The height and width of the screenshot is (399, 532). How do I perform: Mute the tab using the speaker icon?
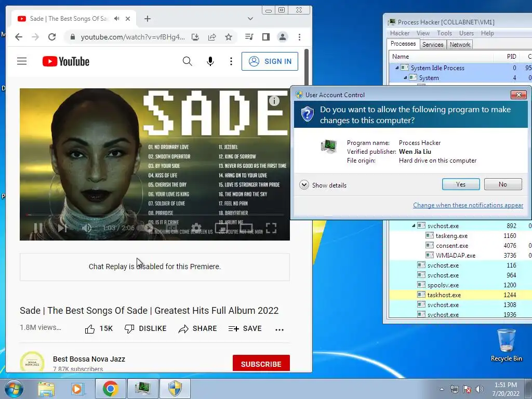117,19
